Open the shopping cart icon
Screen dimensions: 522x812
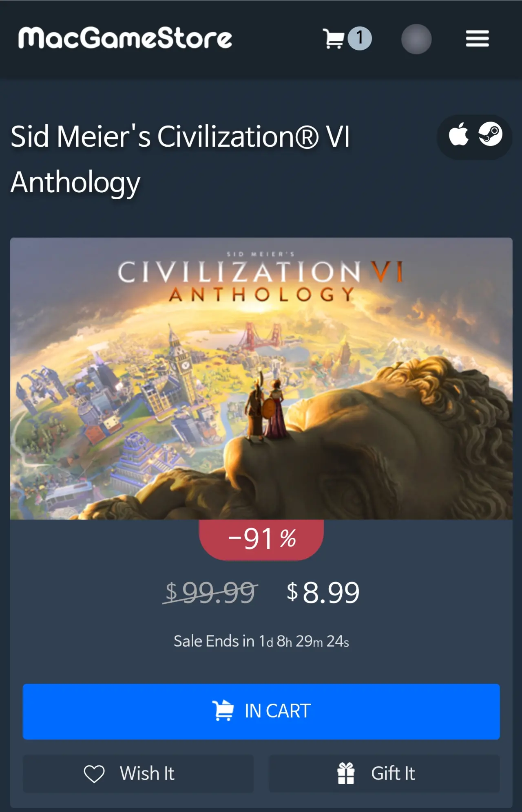point(334,39)
